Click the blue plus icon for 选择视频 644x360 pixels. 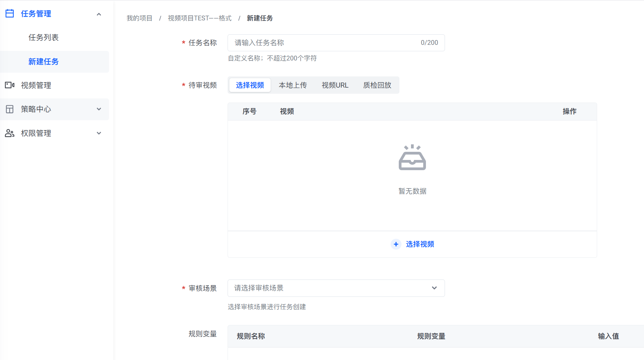tap(396, 244)
